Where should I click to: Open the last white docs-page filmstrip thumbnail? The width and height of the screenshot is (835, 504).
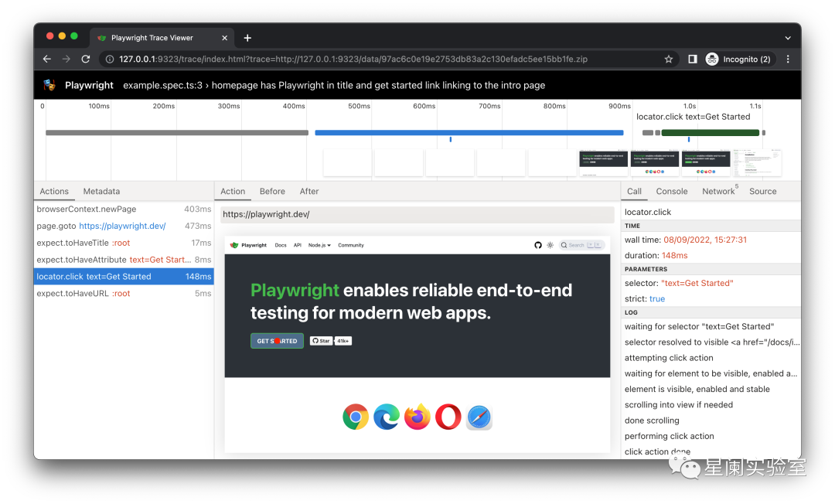click(x=757, y=163)
